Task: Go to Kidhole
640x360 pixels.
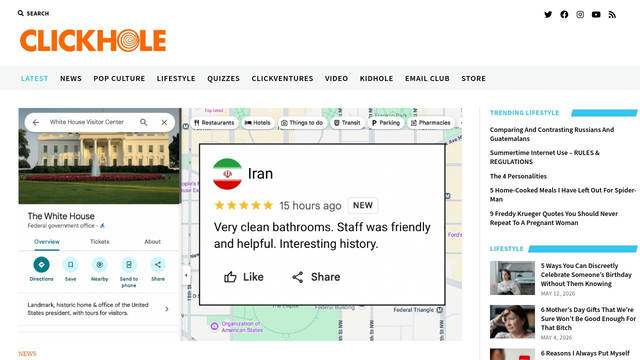Action: click(376, 78)
